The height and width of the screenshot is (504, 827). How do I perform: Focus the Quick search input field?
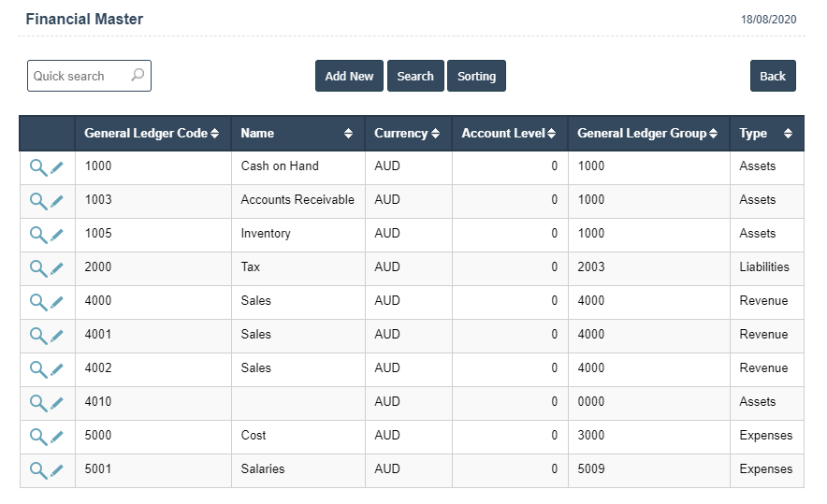[x=80, y=76]
